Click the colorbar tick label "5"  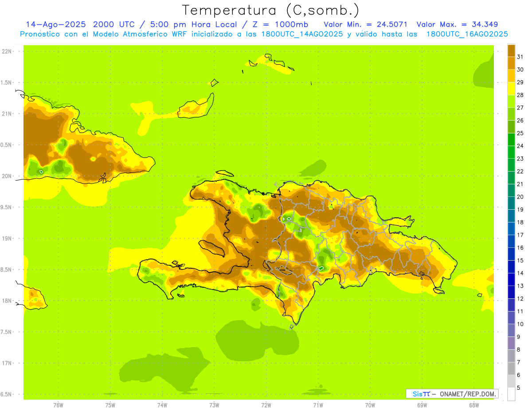point(519,388)
